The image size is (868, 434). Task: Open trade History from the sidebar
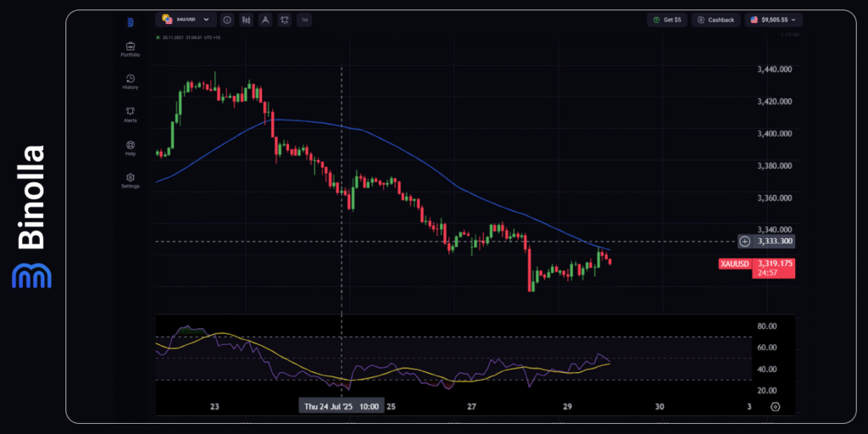tap(130, 81)
